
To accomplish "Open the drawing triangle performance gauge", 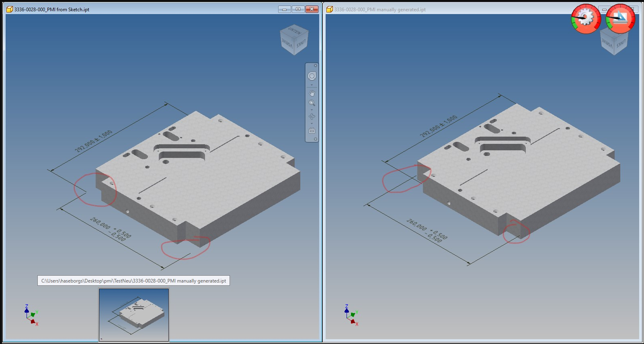I will [620, 19].
